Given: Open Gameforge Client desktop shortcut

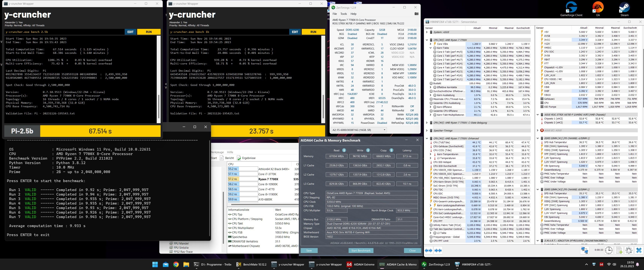Looking at the screenshot, I should [x=571, y=9].
